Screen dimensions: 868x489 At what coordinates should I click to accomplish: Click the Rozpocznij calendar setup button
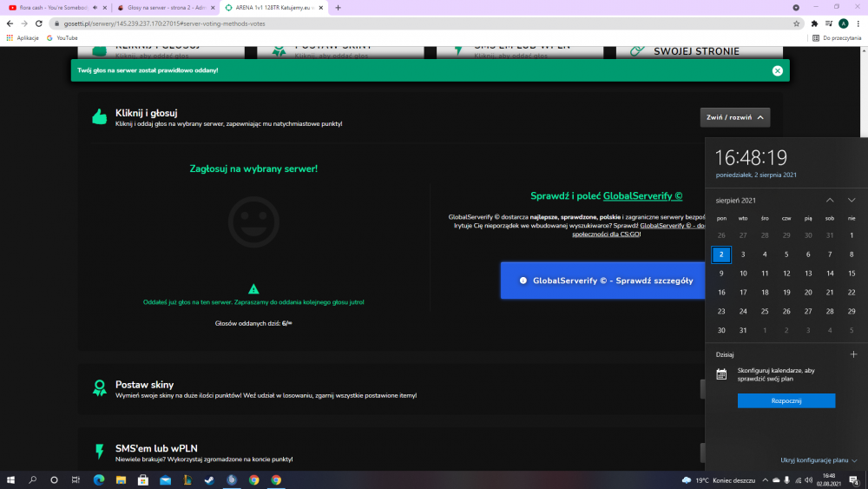click(x=786, y=401)
